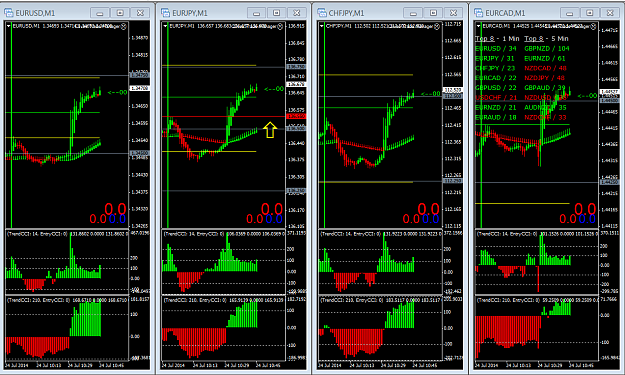Close the EURJPY,M1 chart window
This screenshot has height=375, width=625.
point(297,13)
